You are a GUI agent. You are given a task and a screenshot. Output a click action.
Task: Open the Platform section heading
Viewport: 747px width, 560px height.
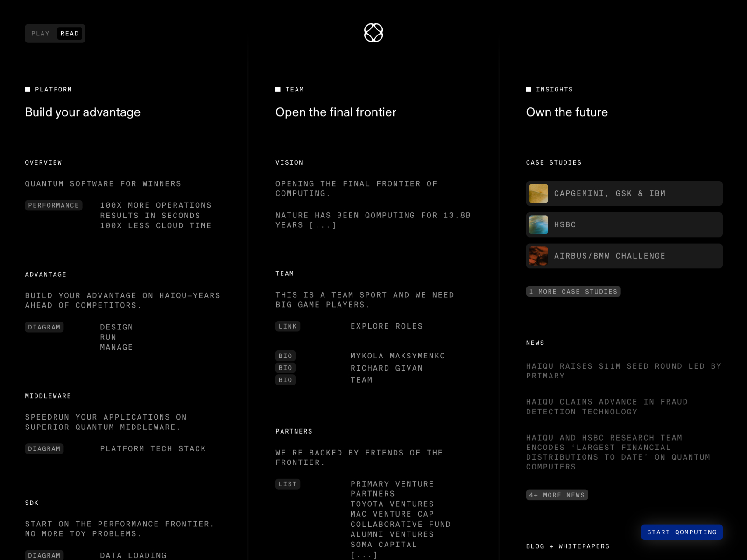coord(53,90)
